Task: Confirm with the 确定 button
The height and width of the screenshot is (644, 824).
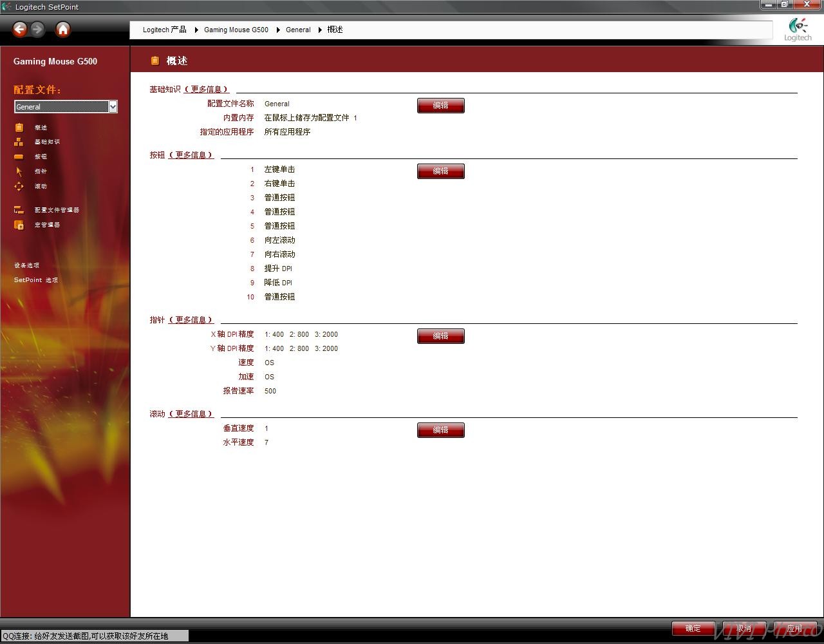Action: tap(693, 629)
